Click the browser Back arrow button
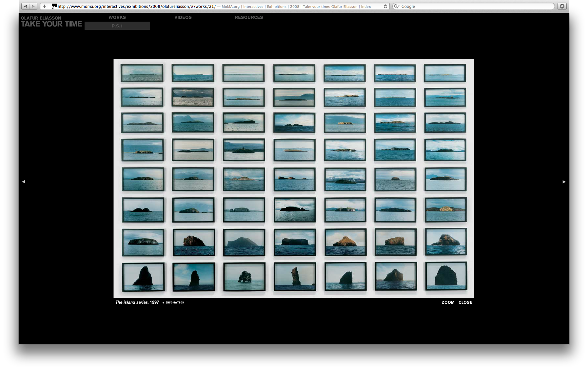Screen dimensions: 588x370 (x=26, y=6)
